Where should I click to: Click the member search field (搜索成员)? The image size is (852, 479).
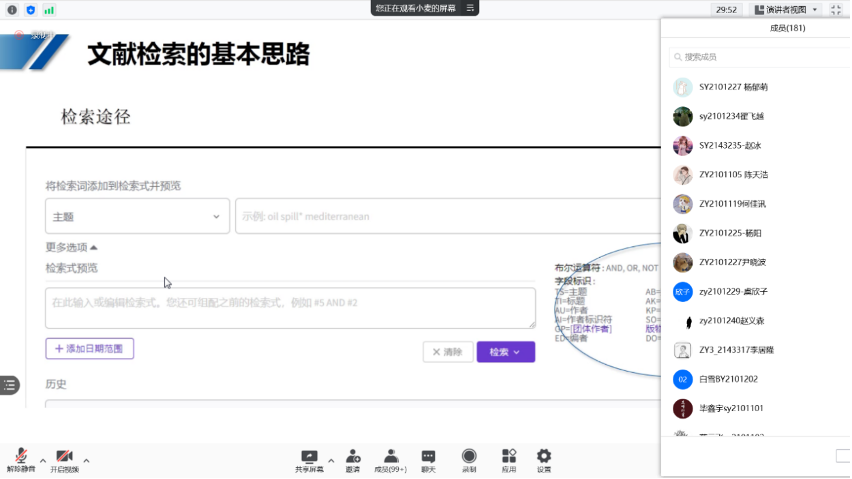pos(755,57)
